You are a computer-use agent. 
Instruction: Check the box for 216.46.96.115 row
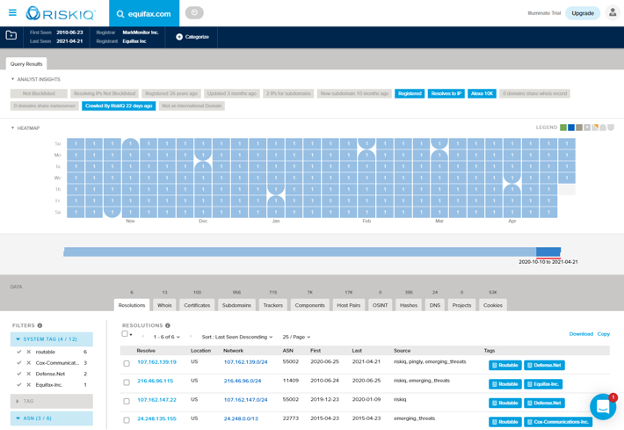(x=127, y=382)
